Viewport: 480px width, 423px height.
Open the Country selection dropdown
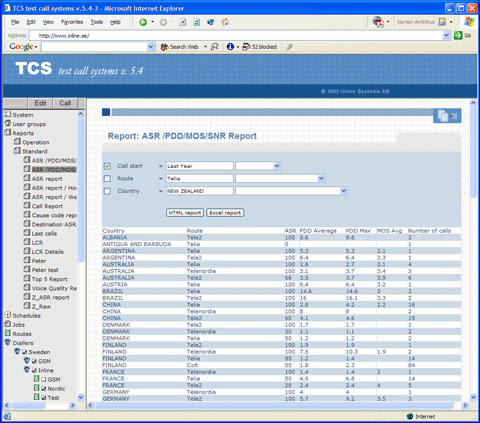click(344, 191)
